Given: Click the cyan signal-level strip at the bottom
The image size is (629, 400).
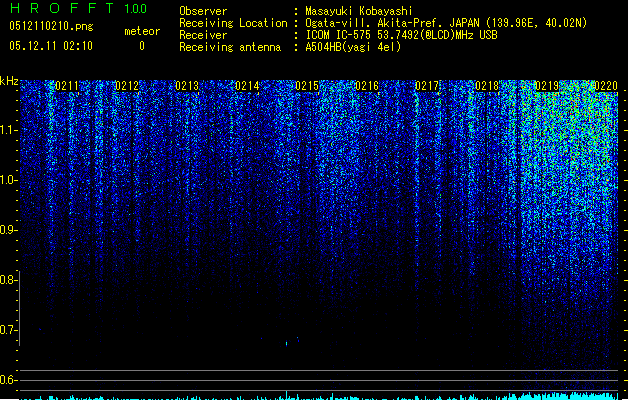Looking at the screenshot, I should [x=319, y=396].
